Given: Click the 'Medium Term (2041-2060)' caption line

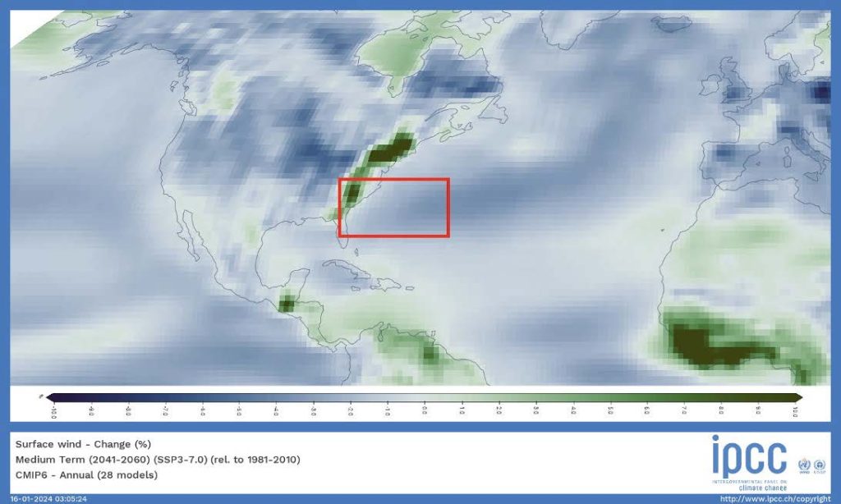Looking at the screenshot, I should coord(158,460).
